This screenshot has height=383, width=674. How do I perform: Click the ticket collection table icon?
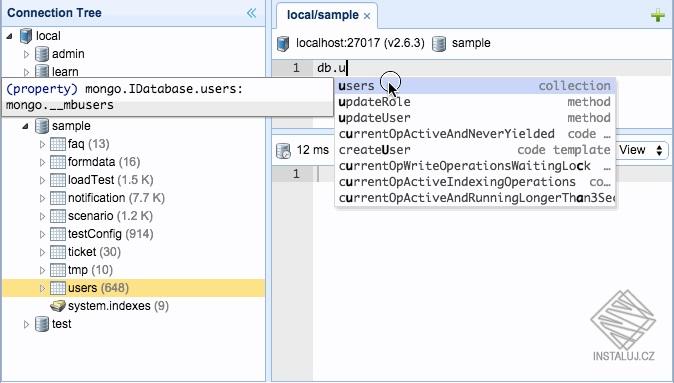click(58, 252)
